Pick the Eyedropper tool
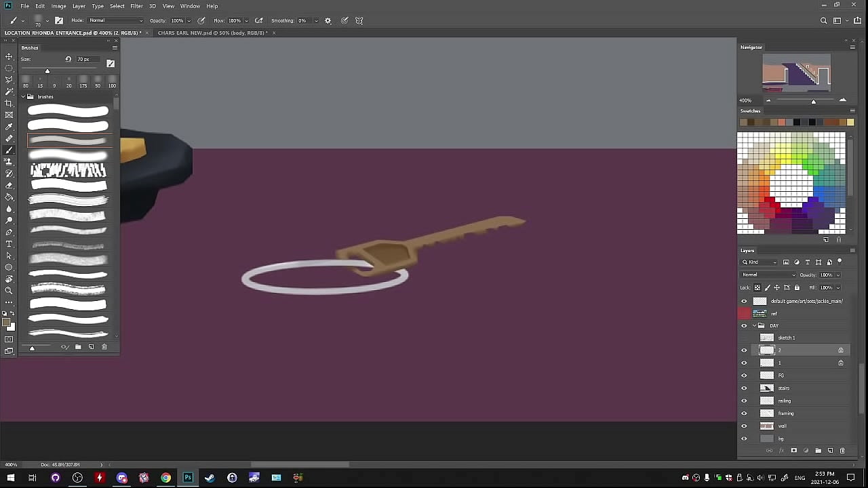The width and height of the screenshot is (868, 488). [x=9, y=127]
